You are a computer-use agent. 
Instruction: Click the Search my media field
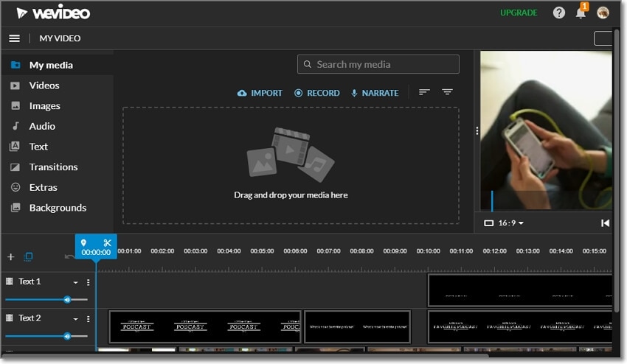[378, 64]
